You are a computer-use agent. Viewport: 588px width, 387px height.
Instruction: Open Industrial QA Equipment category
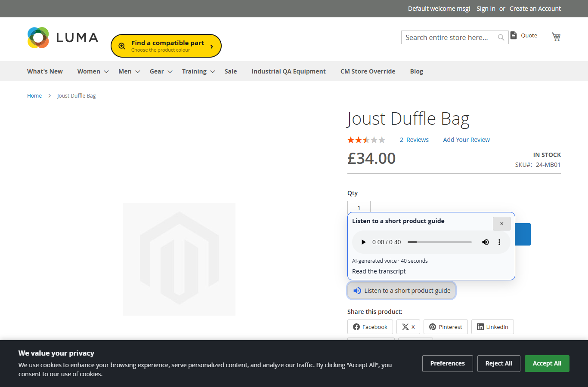pos(289,71)
